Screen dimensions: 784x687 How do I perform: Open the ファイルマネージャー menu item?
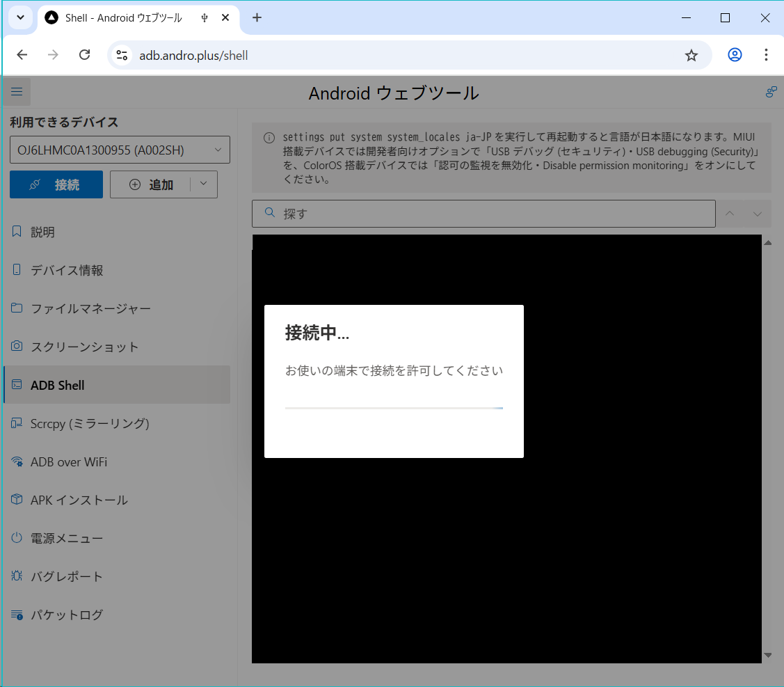pos(90,308)
